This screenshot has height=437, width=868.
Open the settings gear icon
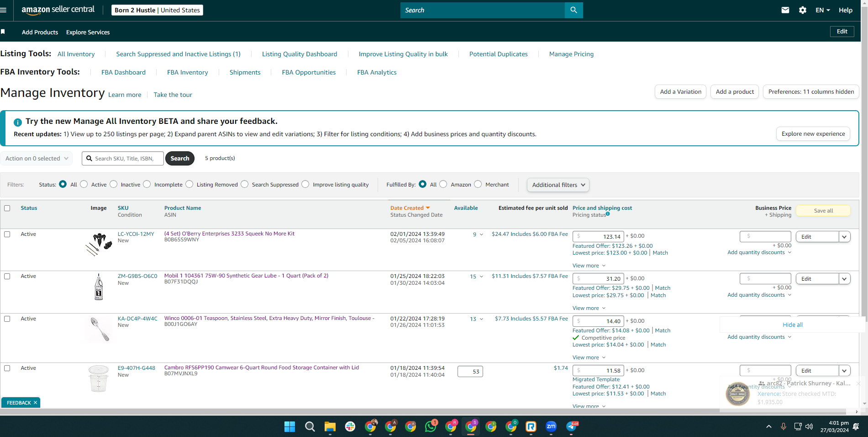[803, 10]
